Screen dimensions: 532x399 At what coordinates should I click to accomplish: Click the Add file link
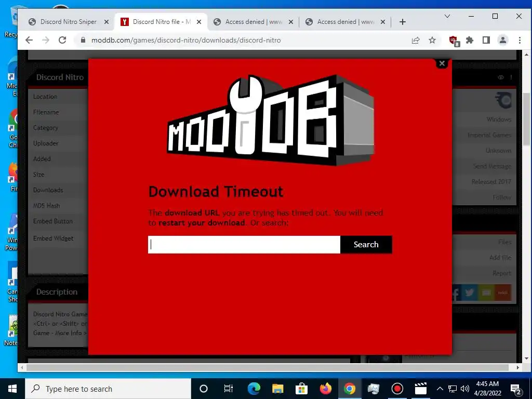coord(500,258)
